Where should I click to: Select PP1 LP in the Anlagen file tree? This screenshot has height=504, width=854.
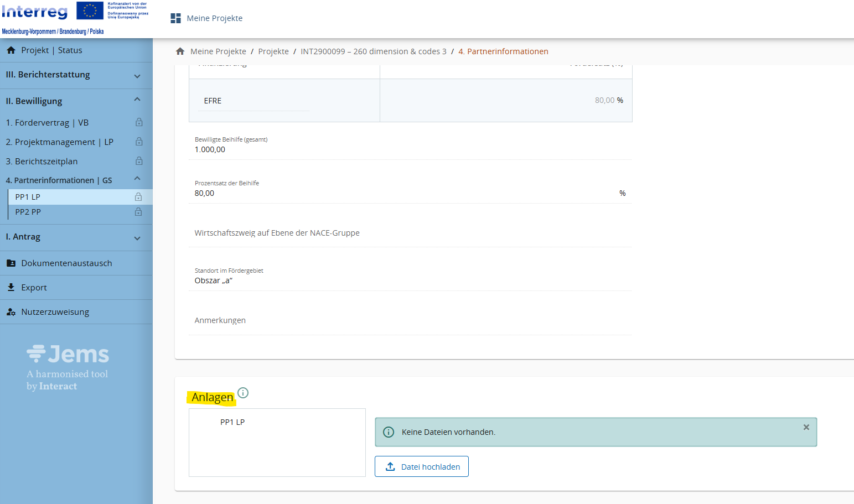tap(232, 422)
